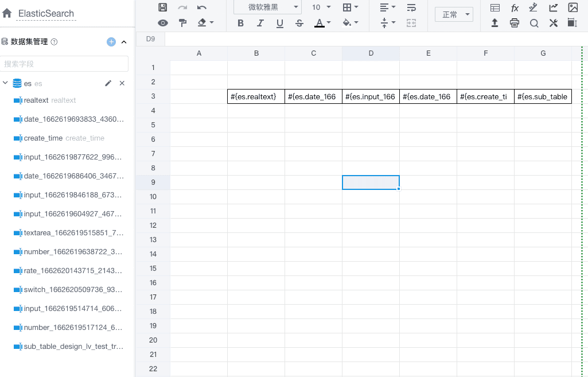Click the eye preview icon
The width and height of the screenshot is (588, 377).
(163, 23)
